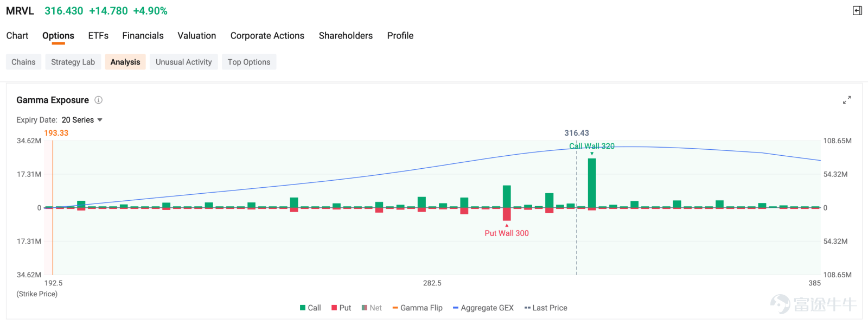Expand Gamma Exposure chart to fullscreen
This screenshot has width=868, height=324.
click(847, 100)
